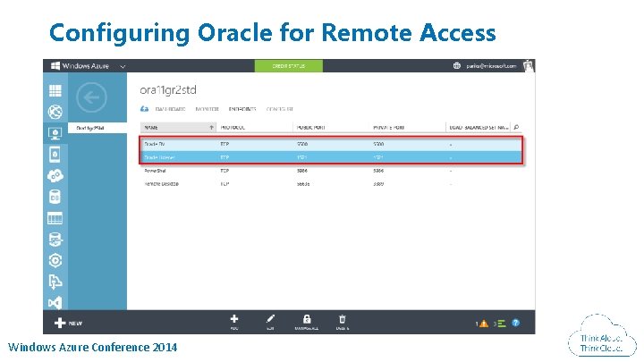
Task: Open the document-arrow icon in sidebar
Action: (x=55, y=282)
